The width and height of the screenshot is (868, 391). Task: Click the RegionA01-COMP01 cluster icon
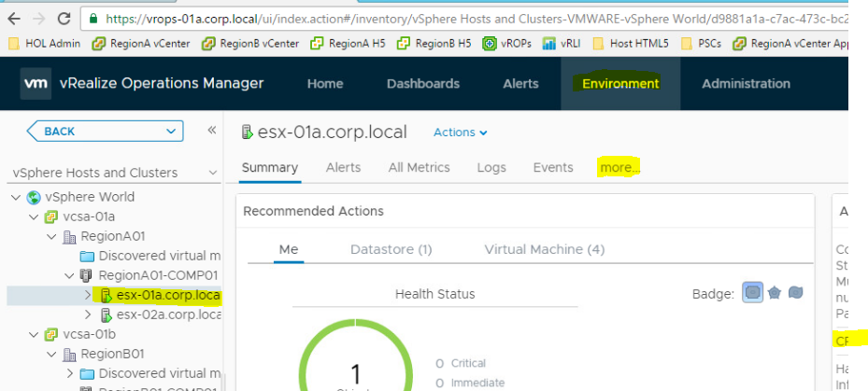point(86,275)
